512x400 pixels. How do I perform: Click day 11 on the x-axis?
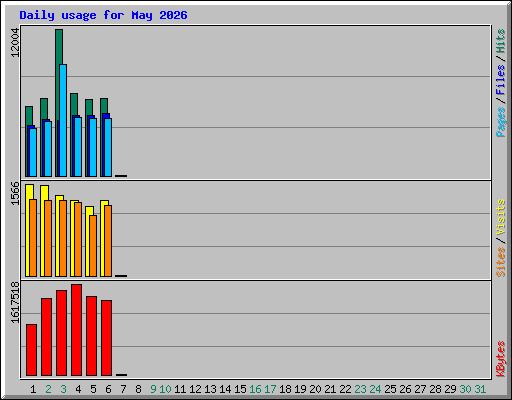[180, 389]
